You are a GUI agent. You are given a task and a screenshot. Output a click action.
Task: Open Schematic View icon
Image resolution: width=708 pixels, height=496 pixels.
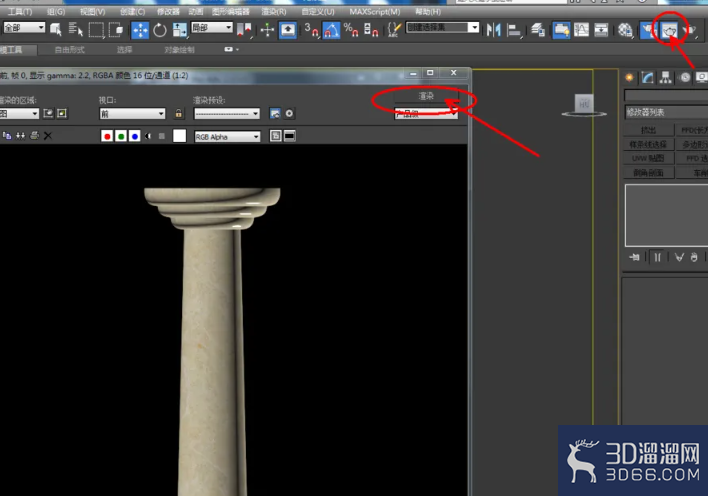[601, 30]
